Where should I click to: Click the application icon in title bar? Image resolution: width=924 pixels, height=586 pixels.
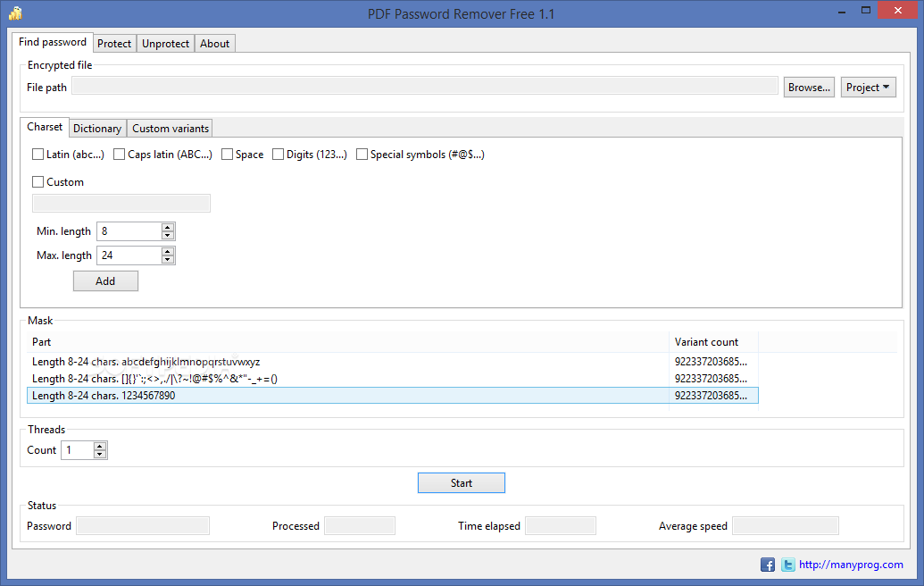[x=15, y=13]
